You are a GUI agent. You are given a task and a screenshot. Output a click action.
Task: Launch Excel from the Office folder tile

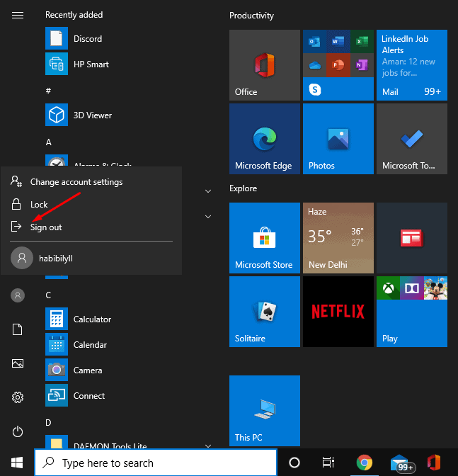tap(362, 41)
